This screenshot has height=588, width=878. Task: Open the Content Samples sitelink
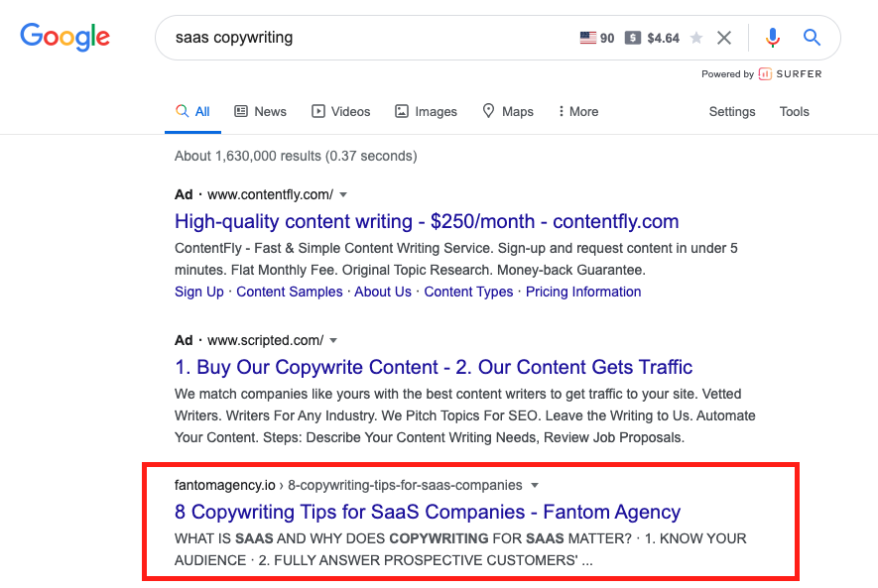point(290,292)
